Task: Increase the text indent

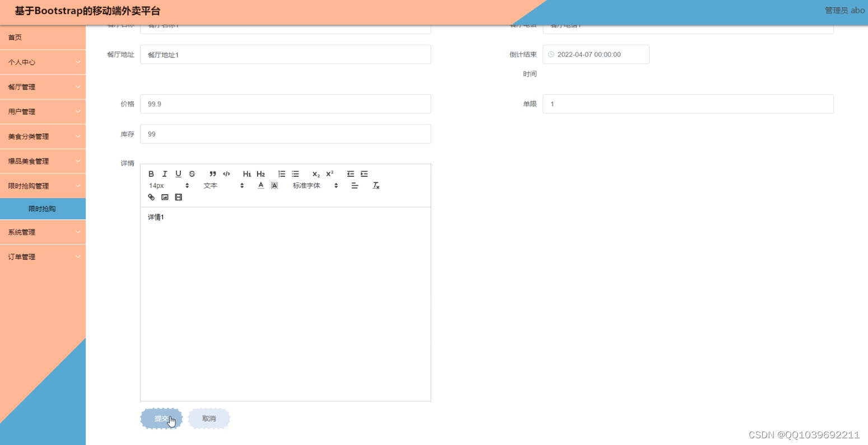Action: 364,174
